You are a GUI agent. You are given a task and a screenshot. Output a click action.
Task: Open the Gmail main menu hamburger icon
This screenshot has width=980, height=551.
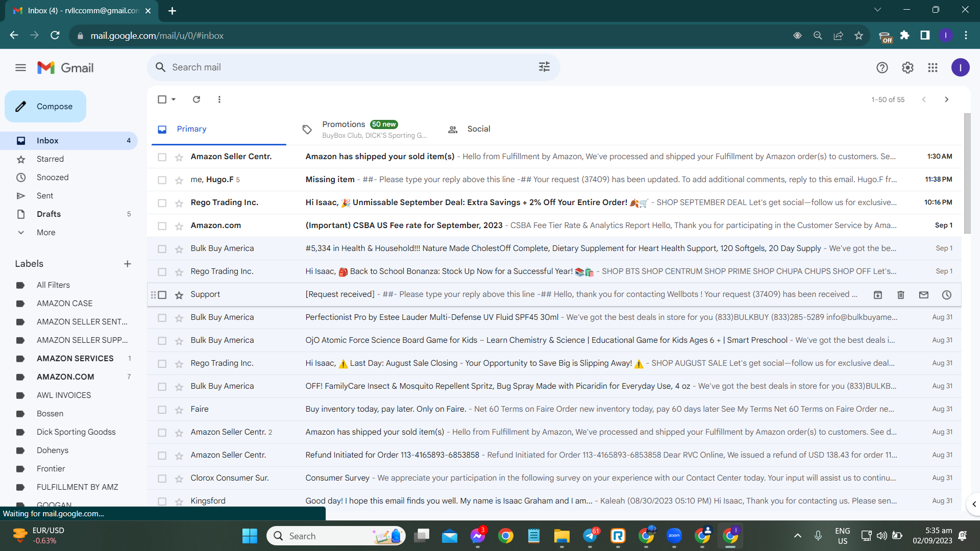click(20, 67)
